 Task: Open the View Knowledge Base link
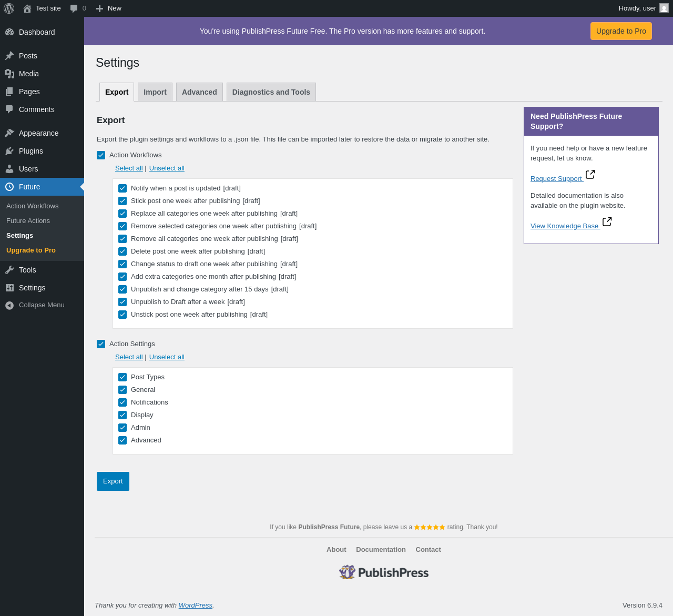pyautogui.click(x=565, y=226)
